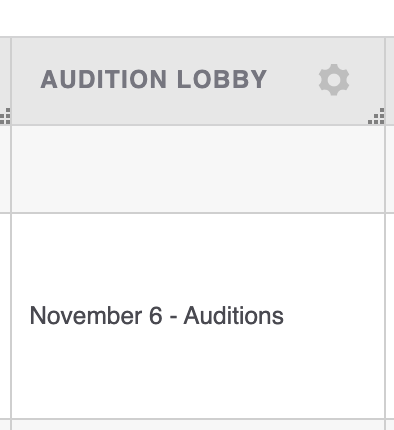Click the next column's header edge past the gear
Viewport: 394px width, 430px height.
coord(390,81)
